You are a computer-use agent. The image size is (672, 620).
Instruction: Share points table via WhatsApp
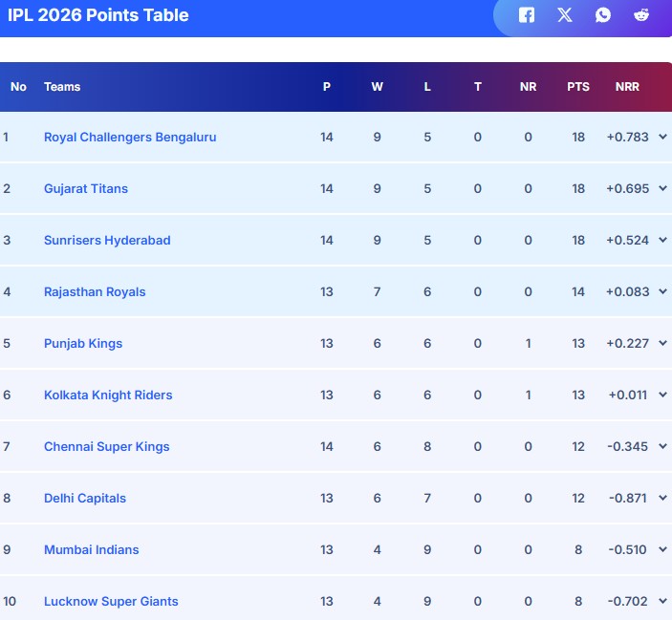(602, 15)
